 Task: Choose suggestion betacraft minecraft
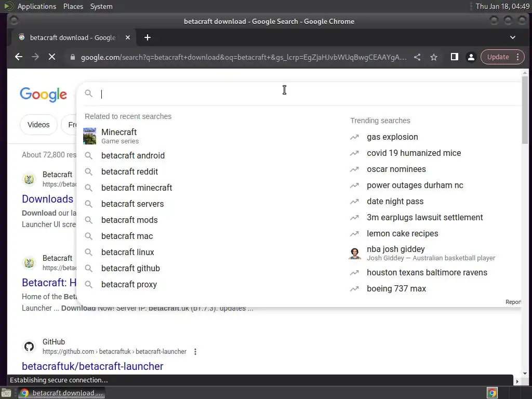coord(137,188)
